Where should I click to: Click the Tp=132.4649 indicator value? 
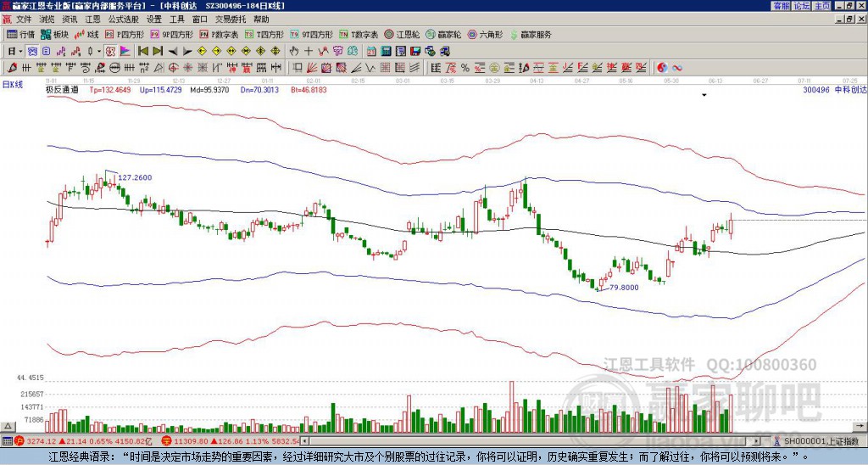coord(110,89)
